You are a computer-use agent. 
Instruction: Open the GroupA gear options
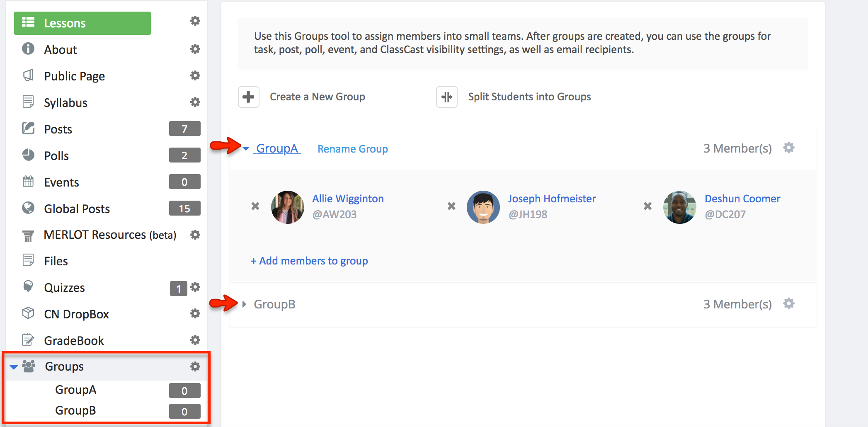(789, 148)
